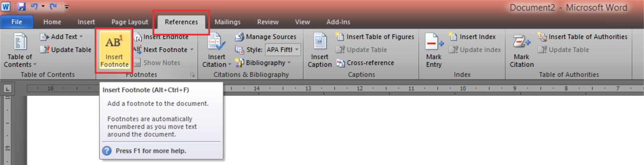The width and height of the screenshot is (644, 165).
Task: Click the Mark Citation button
Action: [522, 50]
